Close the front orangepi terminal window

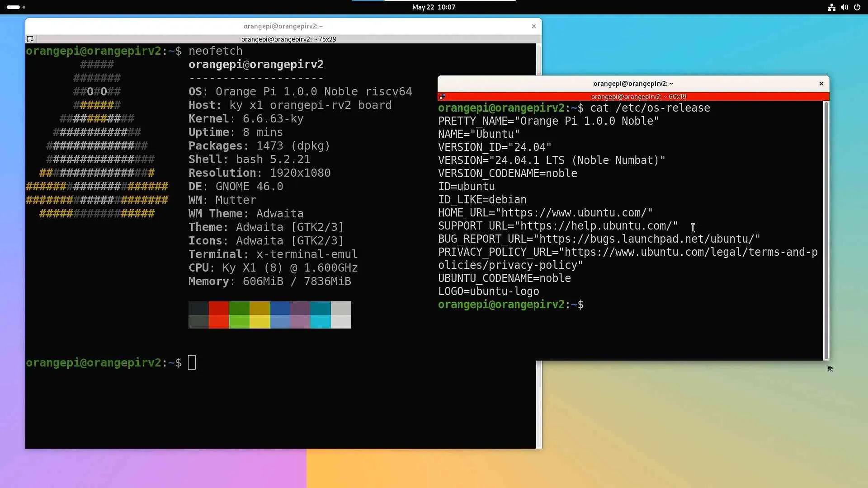pyautogui.click(x=821, y=84)
